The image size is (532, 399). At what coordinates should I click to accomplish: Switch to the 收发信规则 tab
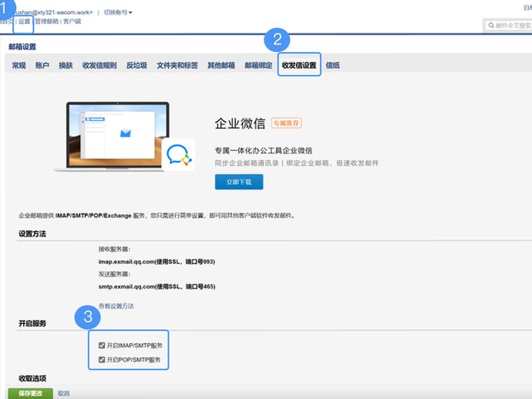pos(99,65)
